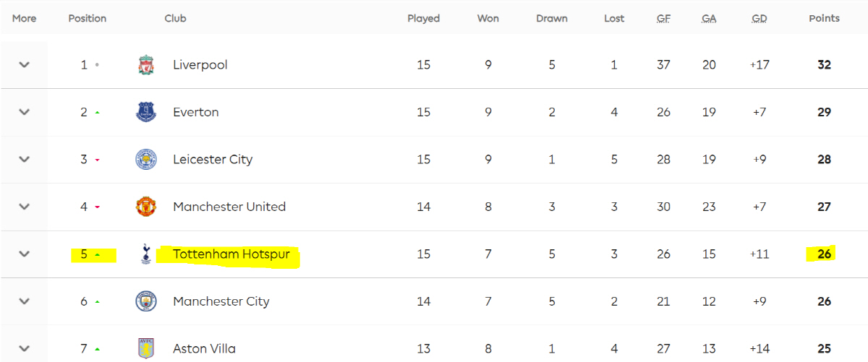Expand the Leicester City row chevron

tap(24, 159)
